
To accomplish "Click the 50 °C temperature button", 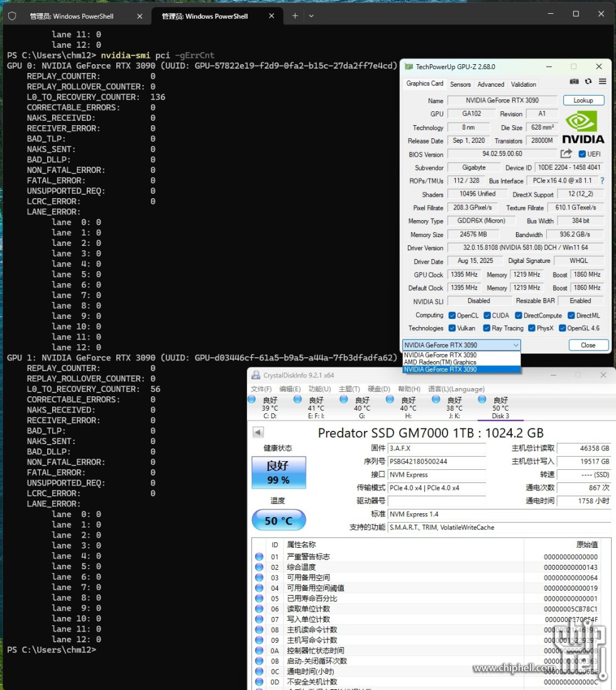I will [278, 521].
